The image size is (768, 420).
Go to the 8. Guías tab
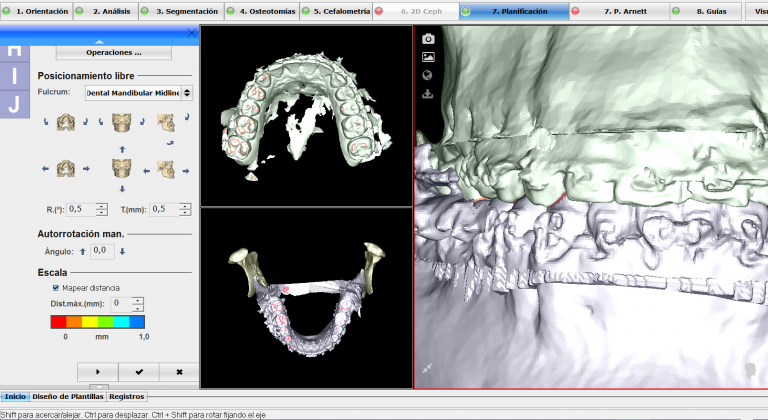[706, 11]
